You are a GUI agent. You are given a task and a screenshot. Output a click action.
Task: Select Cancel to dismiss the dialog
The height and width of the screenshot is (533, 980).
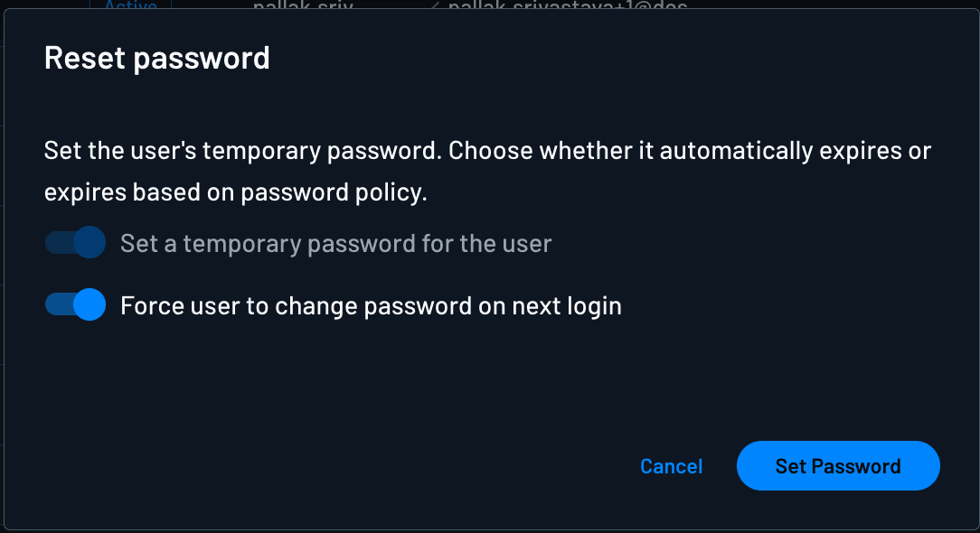(x=671, y=466)
